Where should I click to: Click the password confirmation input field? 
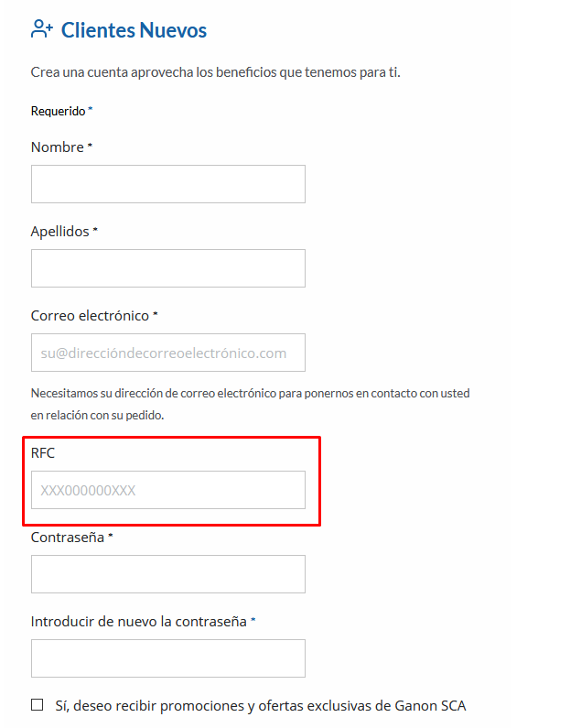pos(168,658)
